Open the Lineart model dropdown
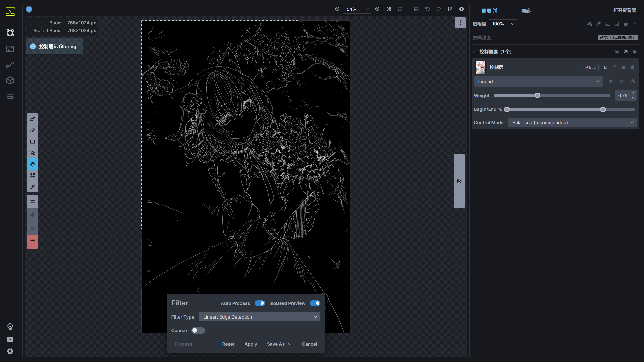This screenshot has width=644, height=362. (x=538, y=81)
